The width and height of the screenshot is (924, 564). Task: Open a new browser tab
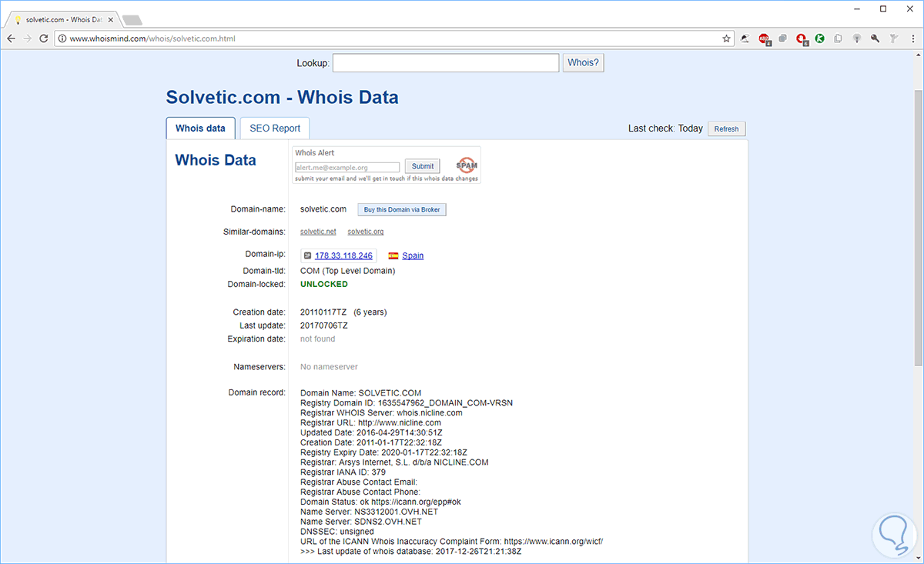(132, 20)
